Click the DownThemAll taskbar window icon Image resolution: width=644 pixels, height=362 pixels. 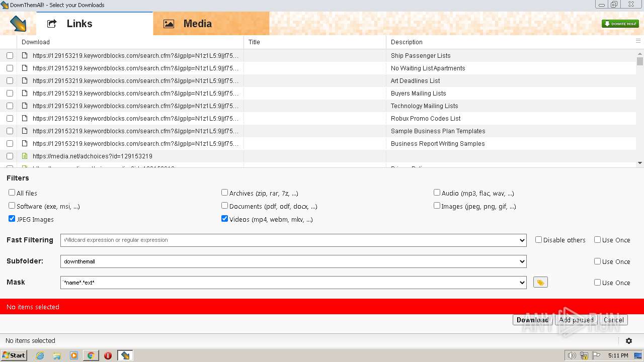click(125, 355)
